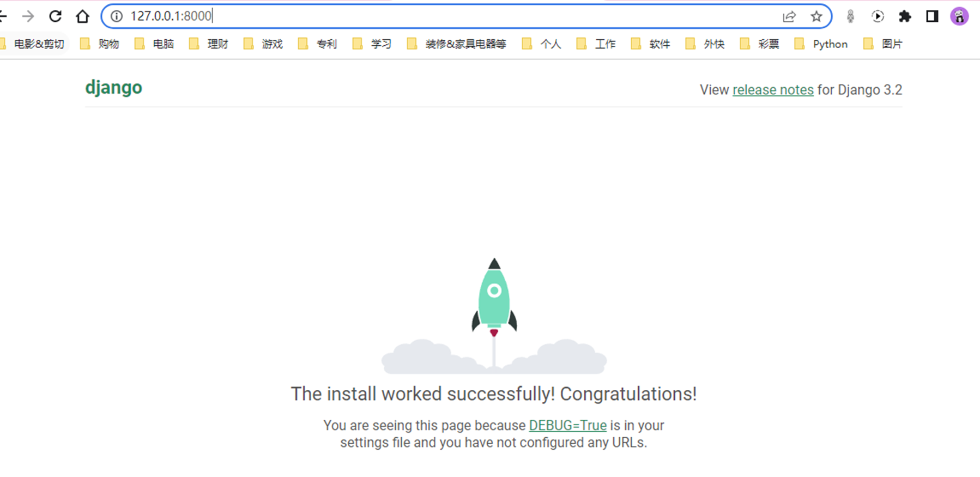Share this page using the share icon
Viewport: 980px width, 477px height.
[789, 16]
